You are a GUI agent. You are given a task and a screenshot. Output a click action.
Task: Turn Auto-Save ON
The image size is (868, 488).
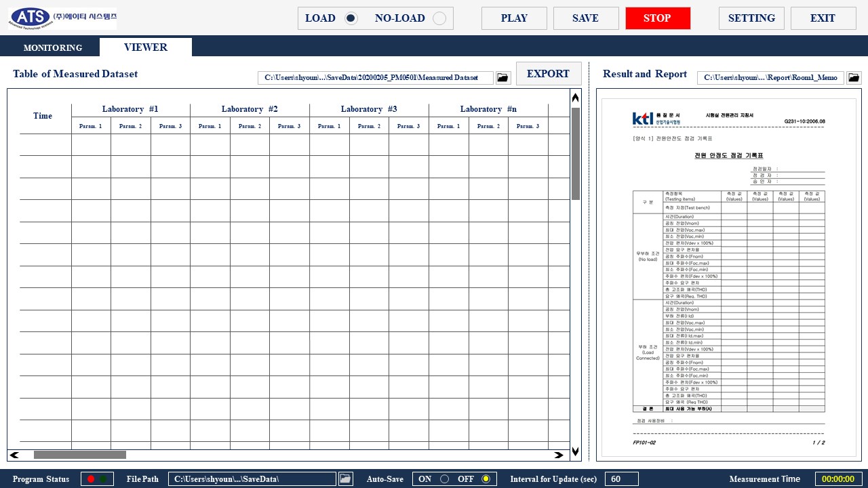[445, 479]
